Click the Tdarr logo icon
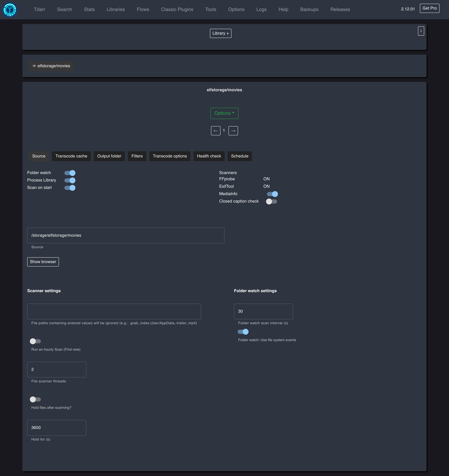Viewport: 449px width, 476px height. pos(10,10)
